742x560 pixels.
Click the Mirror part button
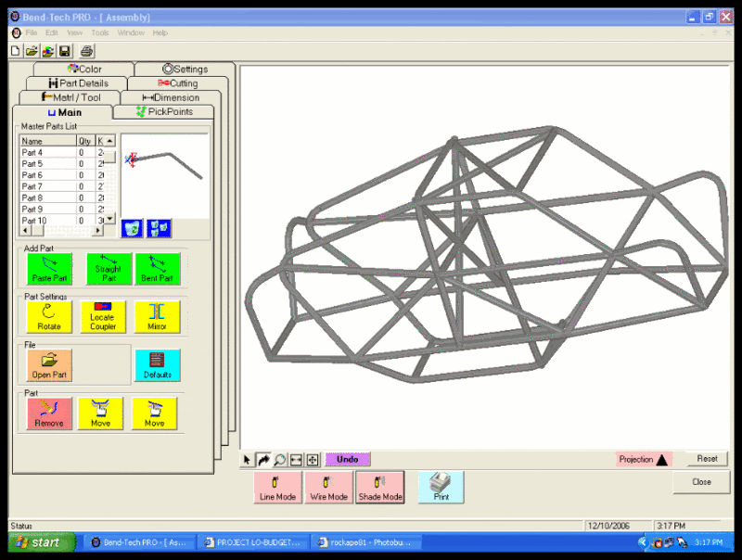click(x=157, y=317)
